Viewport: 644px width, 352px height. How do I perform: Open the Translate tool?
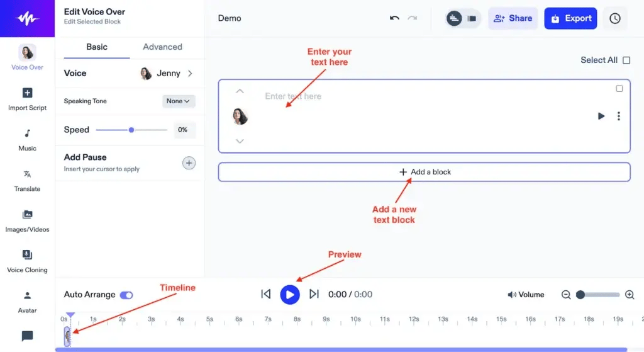tap(27, 180)
